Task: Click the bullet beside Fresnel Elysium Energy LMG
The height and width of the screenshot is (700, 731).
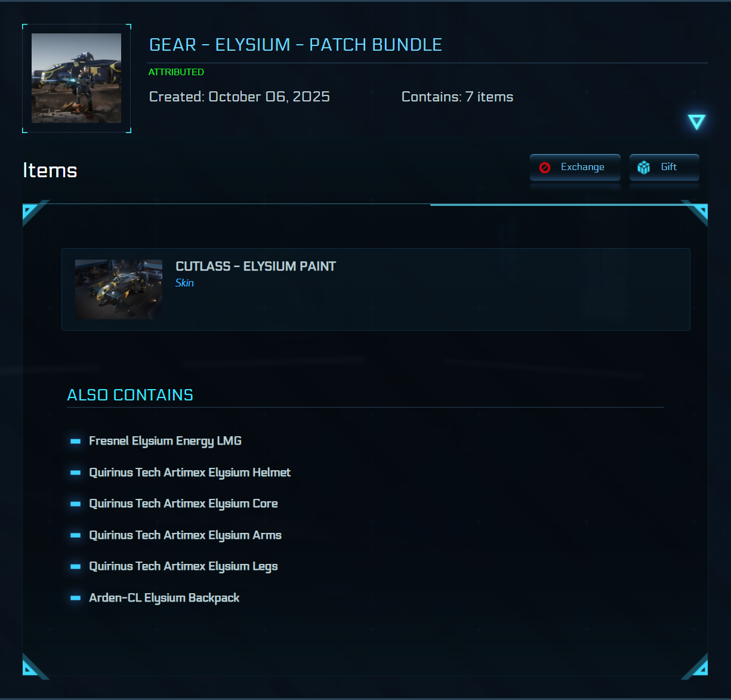Action: point(76,442)
